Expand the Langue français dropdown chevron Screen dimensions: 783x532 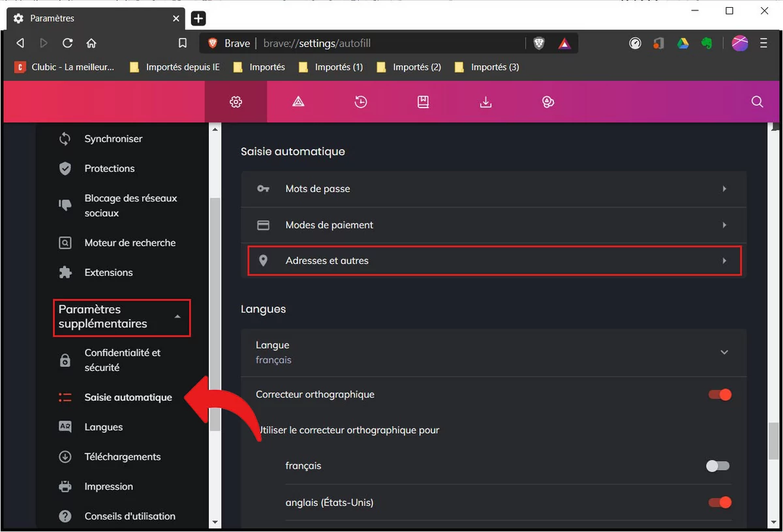pos(724,352)
